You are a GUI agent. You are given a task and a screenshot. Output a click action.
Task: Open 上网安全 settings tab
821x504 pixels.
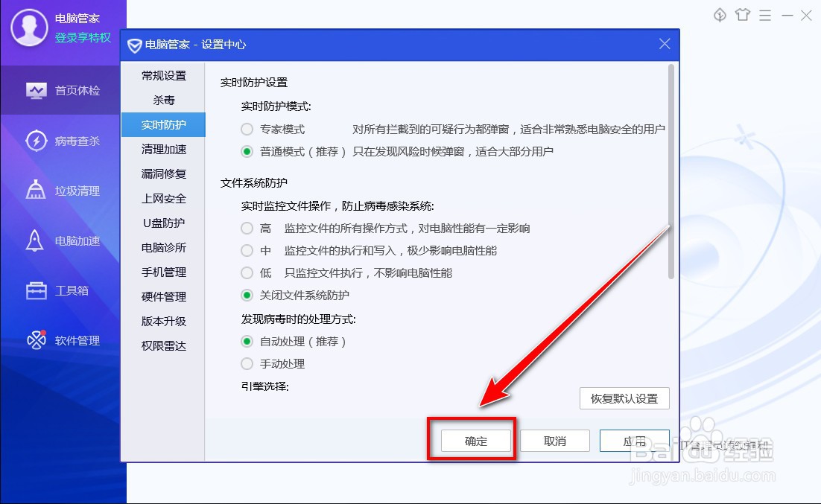click(x=163, y=199)
